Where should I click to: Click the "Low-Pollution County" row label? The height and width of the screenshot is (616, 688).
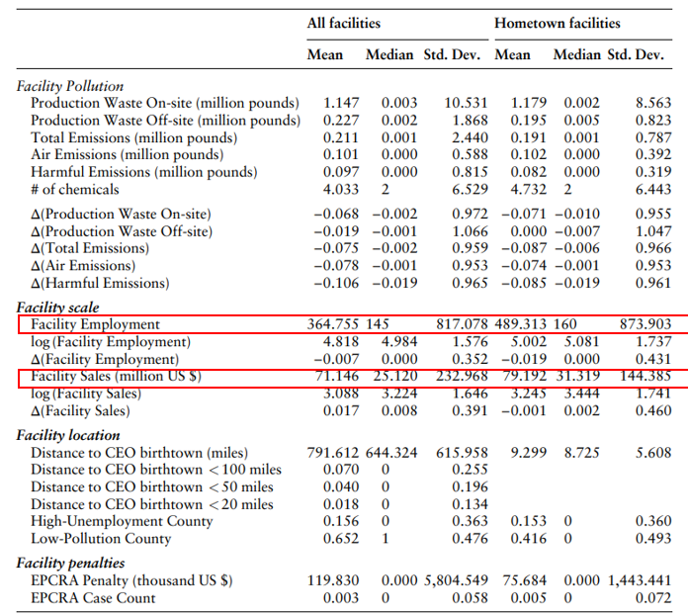[x=101, y=538]
